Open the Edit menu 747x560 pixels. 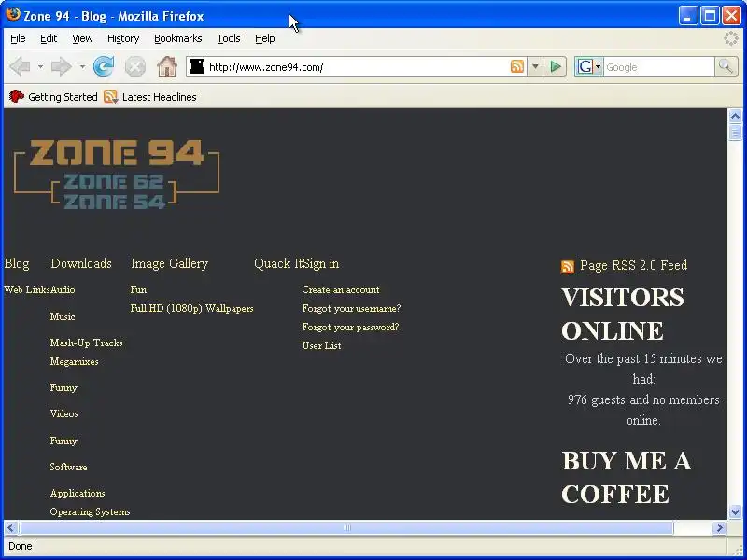[x=49, y=38]
